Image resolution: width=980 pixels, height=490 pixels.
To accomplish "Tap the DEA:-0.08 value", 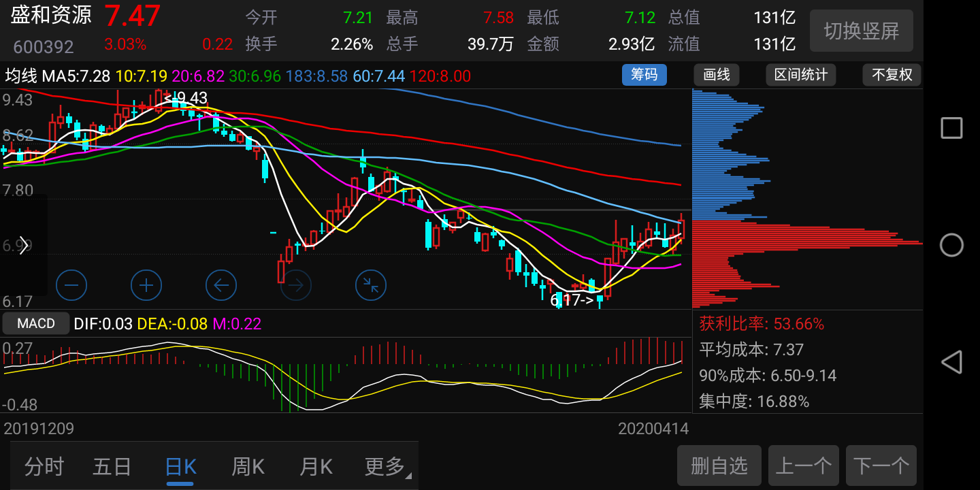I will (x=172, y=324).
